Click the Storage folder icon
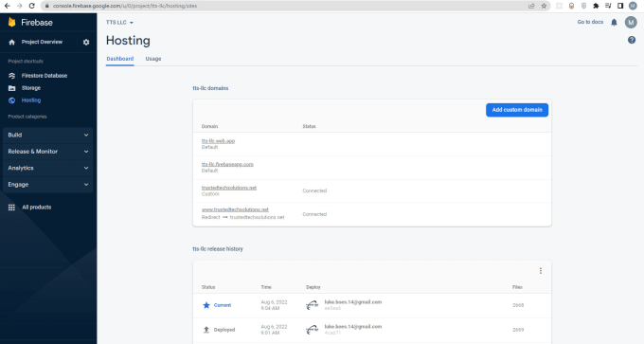The image size is (644, 344). coord(11,88)
